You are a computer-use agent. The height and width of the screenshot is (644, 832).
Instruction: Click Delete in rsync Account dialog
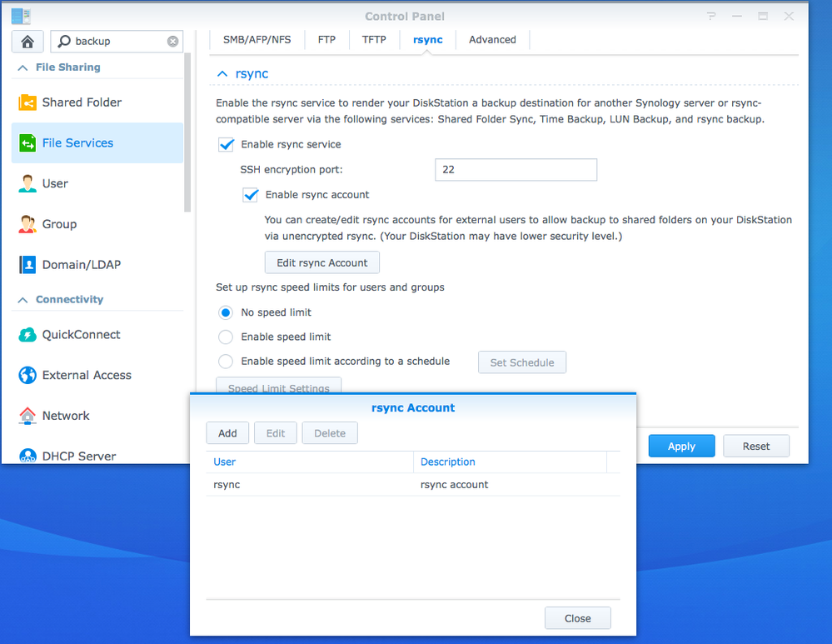[330, 433]
